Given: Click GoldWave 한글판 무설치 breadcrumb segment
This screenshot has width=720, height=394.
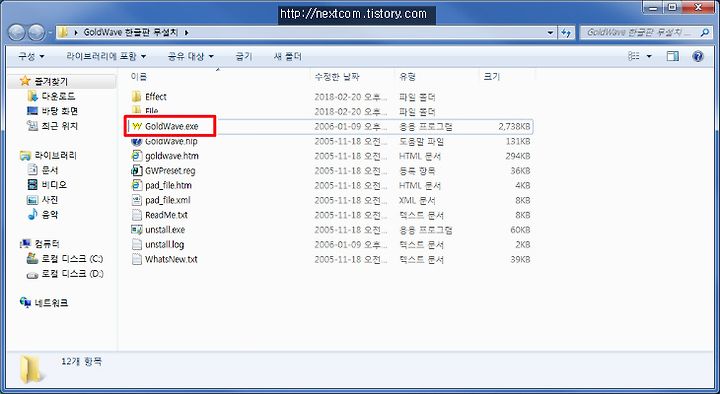Looking at the screenshot, I should tap(130, 33).
